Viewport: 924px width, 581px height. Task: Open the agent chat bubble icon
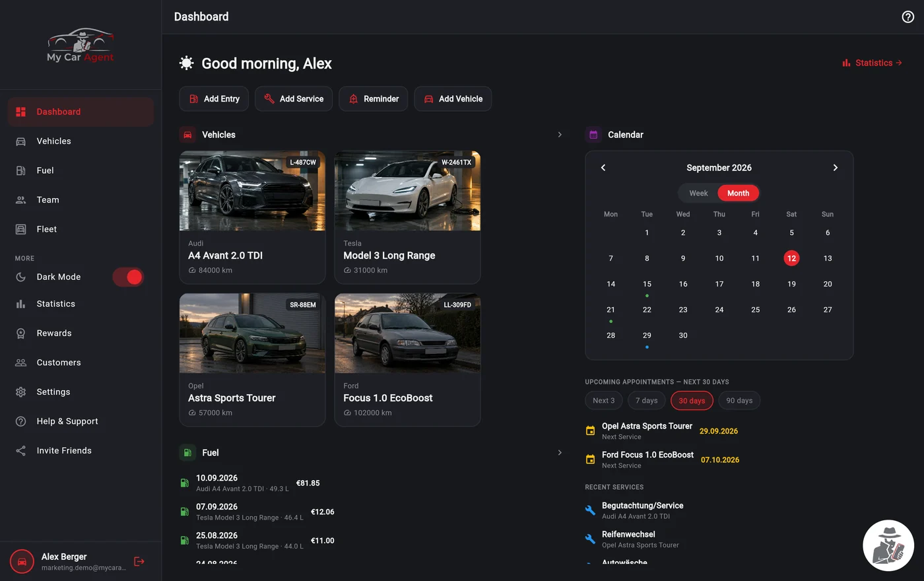(888, 545)
